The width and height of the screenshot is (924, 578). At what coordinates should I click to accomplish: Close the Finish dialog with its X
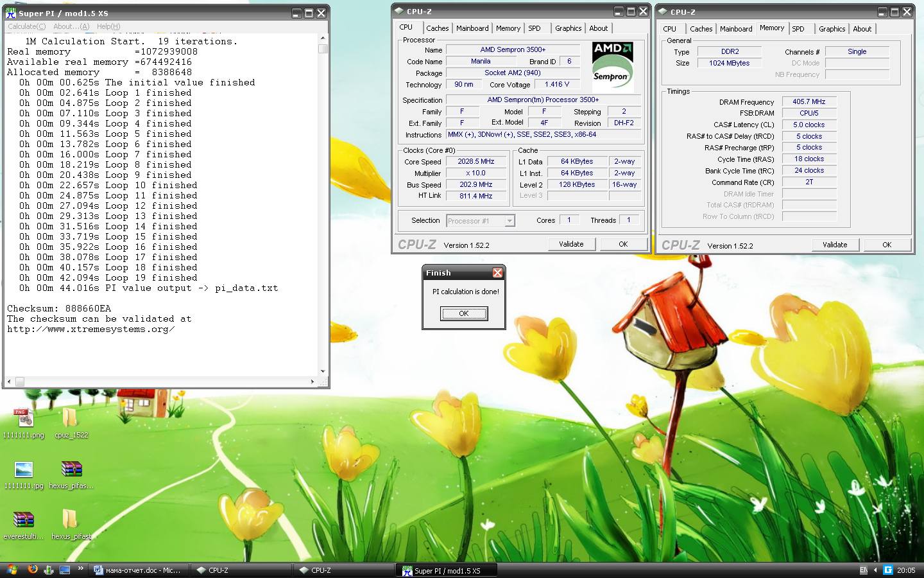tap(497, 273)
